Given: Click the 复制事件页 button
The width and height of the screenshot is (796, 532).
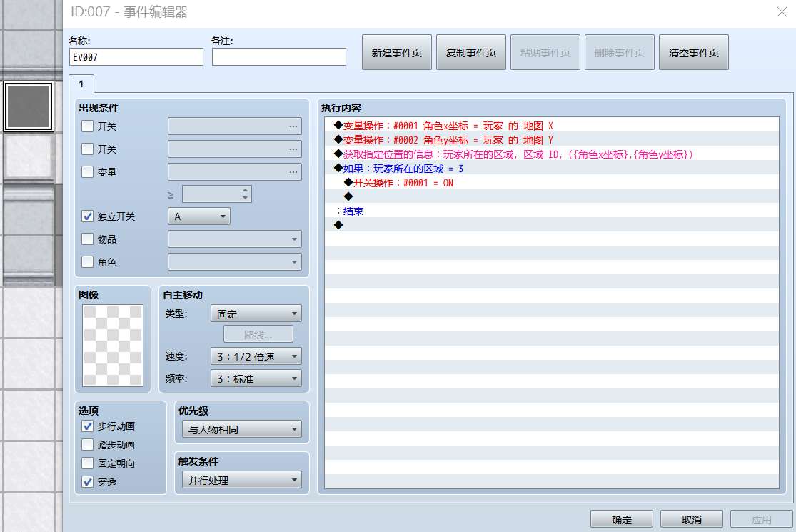Looking at the screenshot, I should [470, 52].
